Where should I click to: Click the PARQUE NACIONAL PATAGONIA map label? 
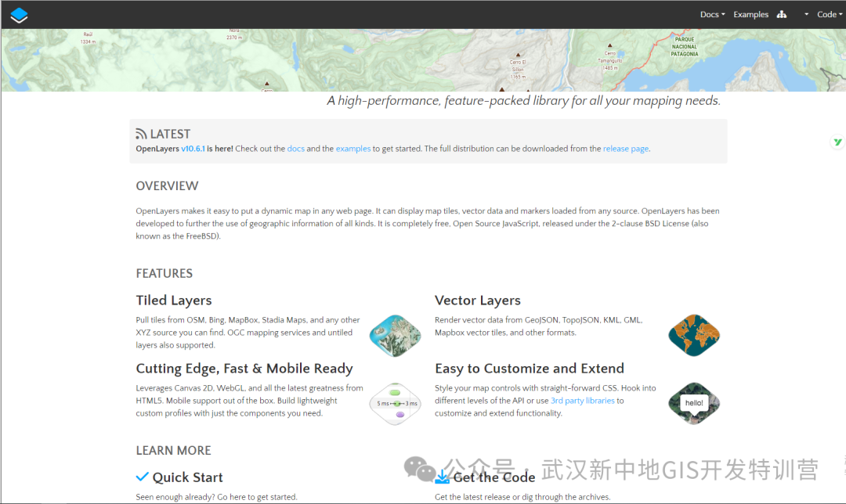685,46
